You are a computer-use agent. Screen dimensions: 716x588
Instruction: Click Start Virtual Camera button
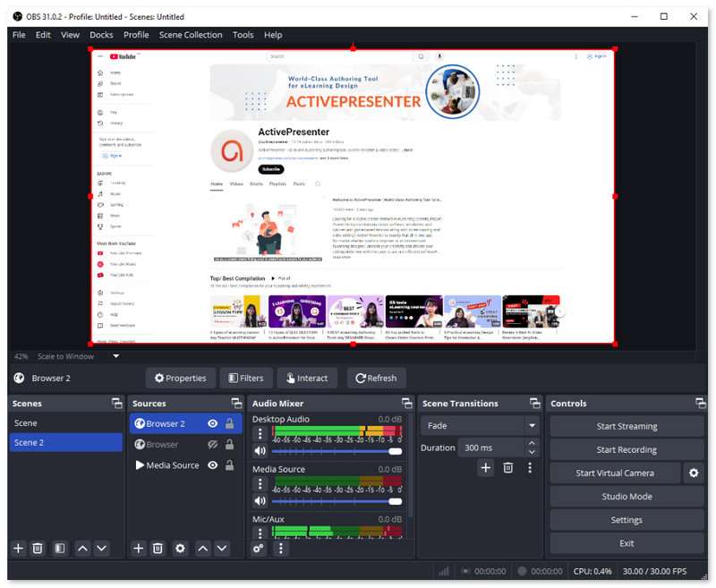point(615,473)
